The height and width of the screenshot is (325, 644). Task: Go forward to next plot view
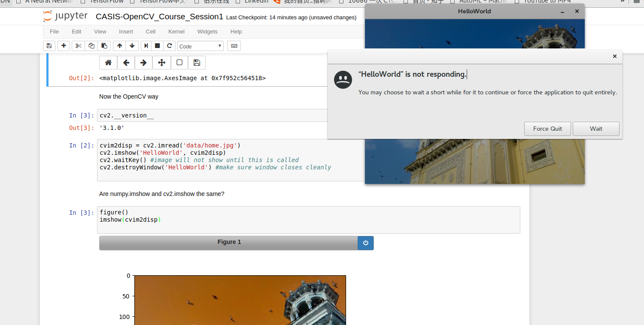point(143,63)
